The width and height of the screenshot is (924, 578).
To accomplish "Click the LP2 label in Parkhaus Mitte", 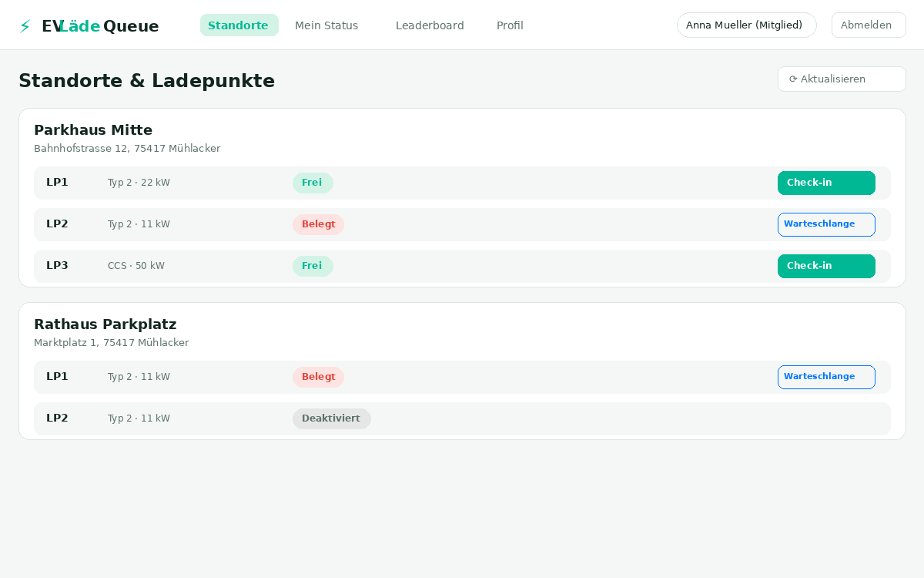I will coord(57,224).
